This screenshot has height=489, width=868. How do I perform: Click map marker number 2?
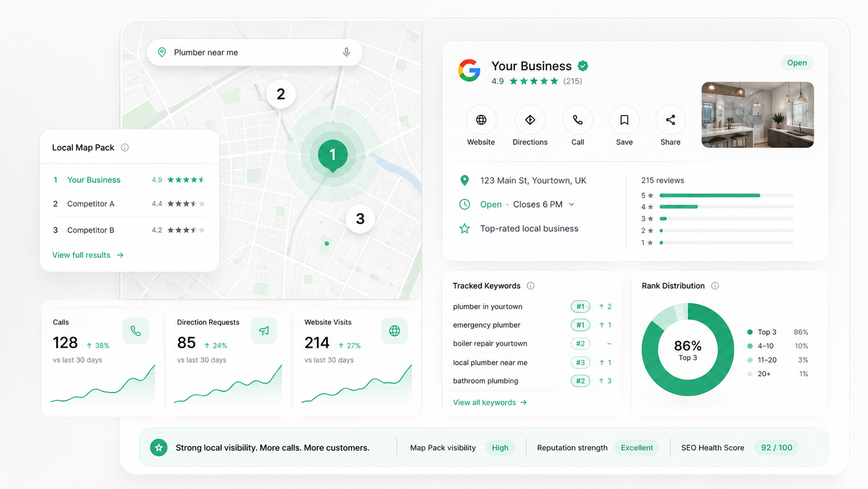[x=281, y=94]
